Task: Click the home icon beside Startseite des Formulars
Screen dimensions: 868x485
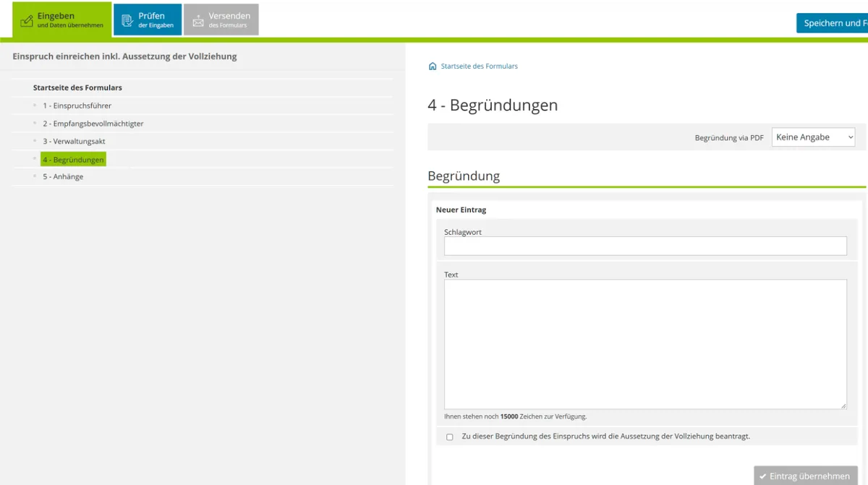Action: (x=433, y=66)
